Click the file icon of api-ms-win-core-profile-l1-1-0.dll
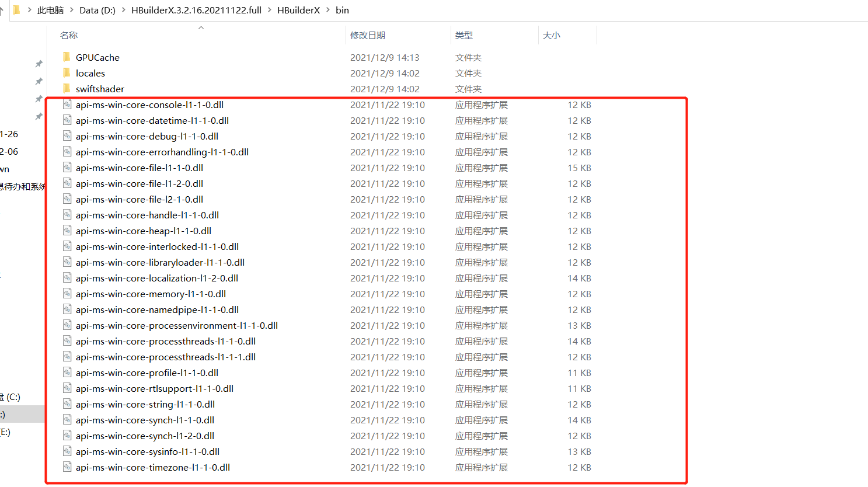This screenshot has height=487, width=868. click(x=67, y=373)
